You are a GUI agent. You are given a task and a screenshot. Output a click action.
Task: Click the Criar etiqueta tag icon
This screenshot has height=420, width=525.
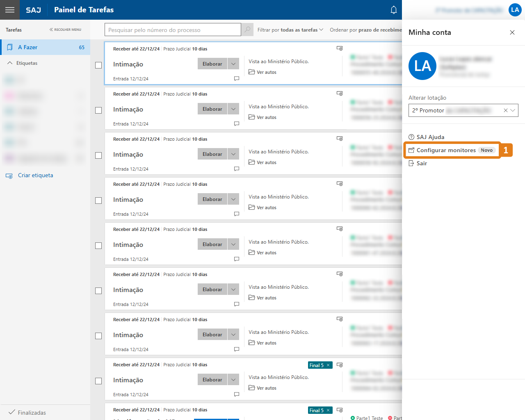(9, 175)
